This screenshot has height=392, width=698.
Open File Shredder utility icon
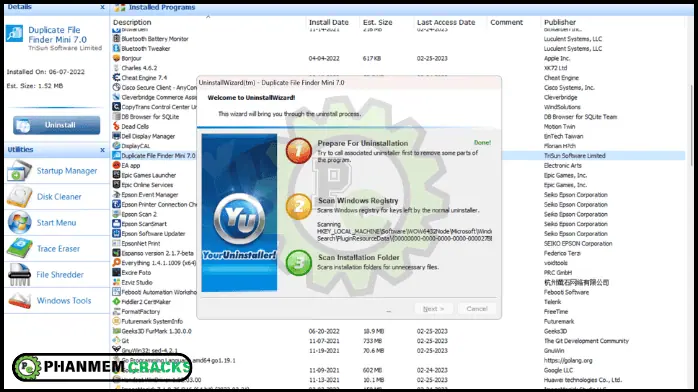tap(19, 275)
